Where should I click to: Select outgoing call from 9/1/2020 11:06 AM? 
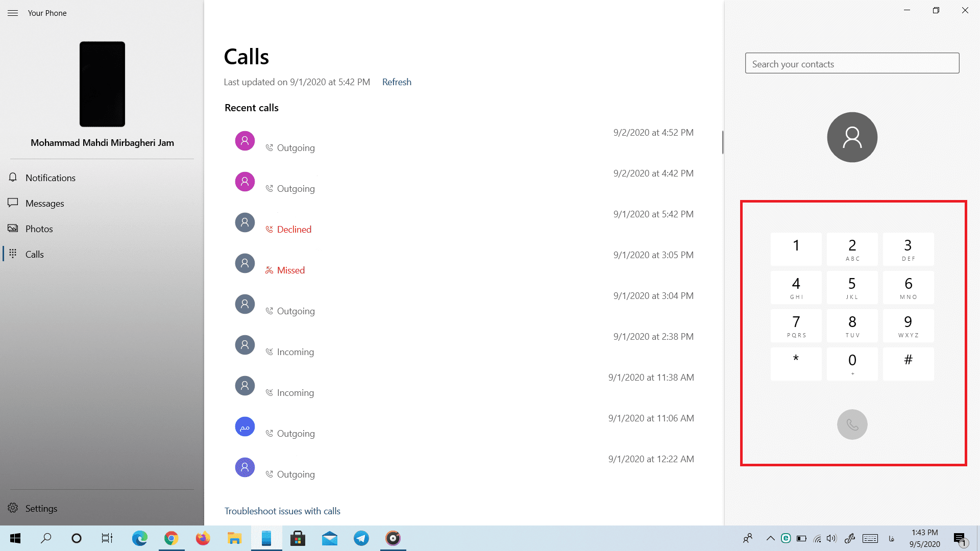463,426
